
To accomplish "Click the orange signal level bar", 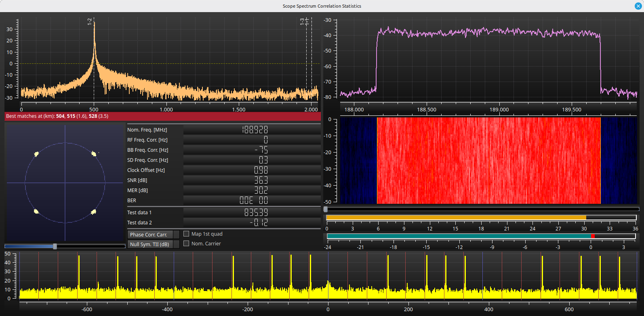I will [x=456, y=218].
